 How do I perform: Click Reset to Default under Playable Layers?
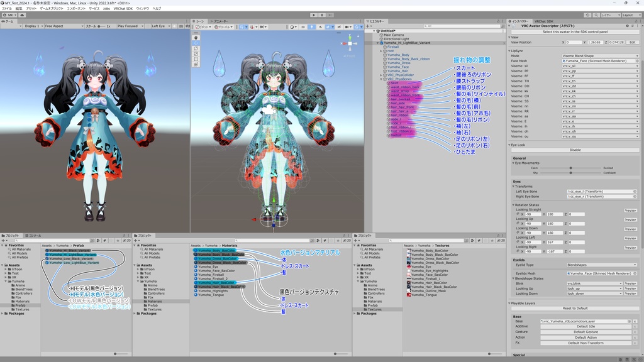[575, 307]
